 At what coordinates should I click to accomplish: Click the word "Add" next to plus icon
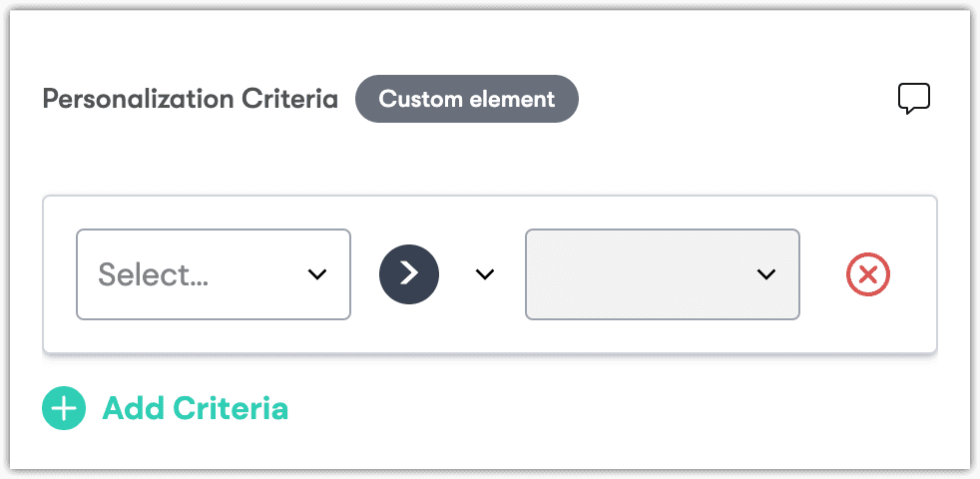(x=134, y=408)
